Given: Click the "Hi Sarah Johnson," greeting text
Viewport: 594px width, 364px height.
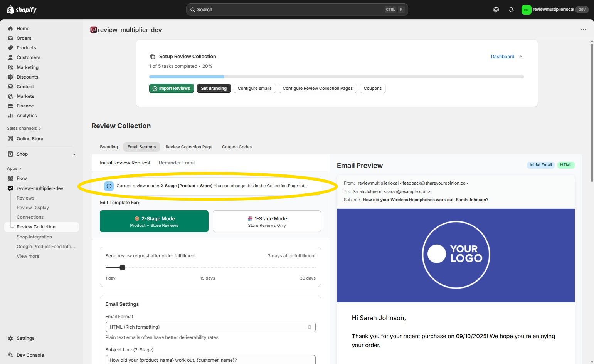Looking at the screenshot, I should pos(379,318).
